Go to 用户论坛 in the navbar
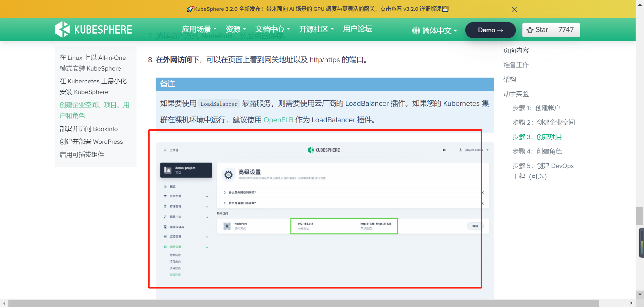Screen dimensions: 644x307 [358, 29]
